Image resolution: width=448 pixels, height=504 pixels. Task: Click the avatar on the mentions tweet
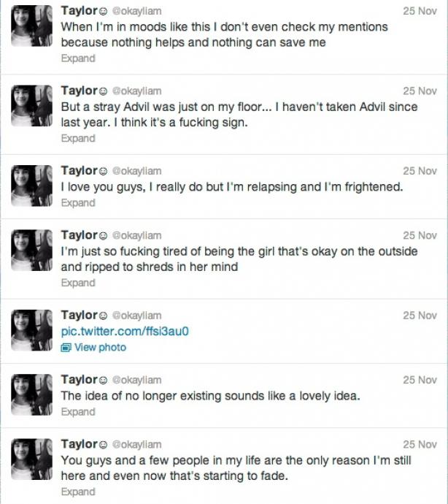click(x=31, y=28)
